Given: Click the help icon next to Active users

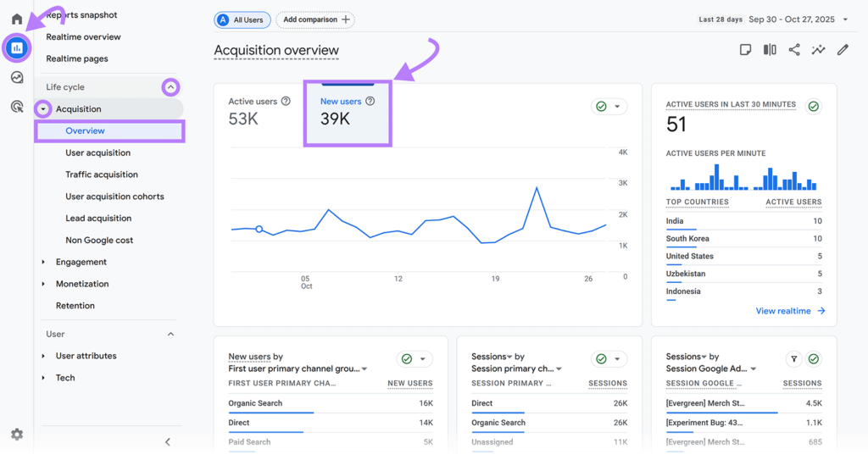Looking at the screenshot, I should 286,102.
